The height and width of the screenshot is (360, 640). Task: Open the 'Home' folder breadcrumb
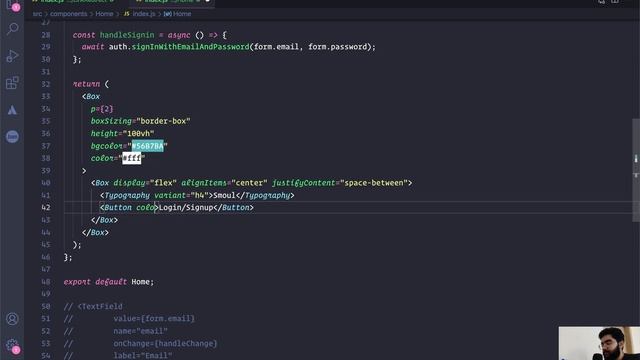[x=104, y=14]
